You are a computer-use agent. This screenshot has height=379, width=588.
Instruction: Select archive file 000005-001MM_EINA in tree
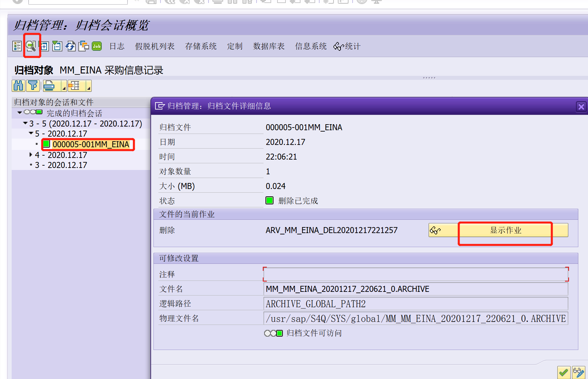(91, 144)
